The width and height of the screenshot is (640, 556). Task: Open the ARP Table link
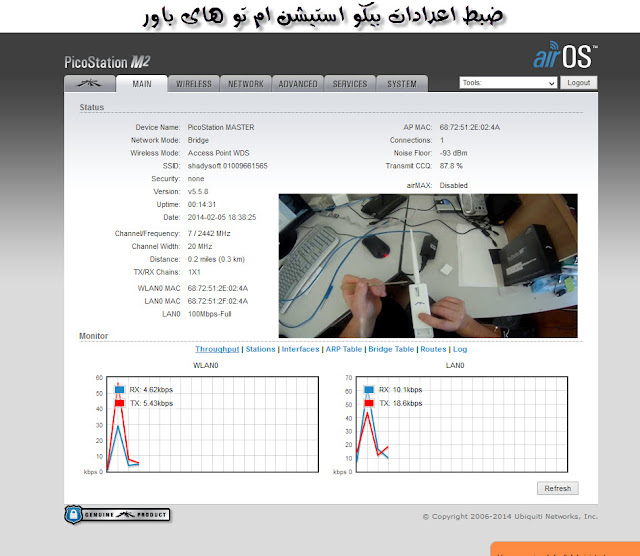(344, 349)
